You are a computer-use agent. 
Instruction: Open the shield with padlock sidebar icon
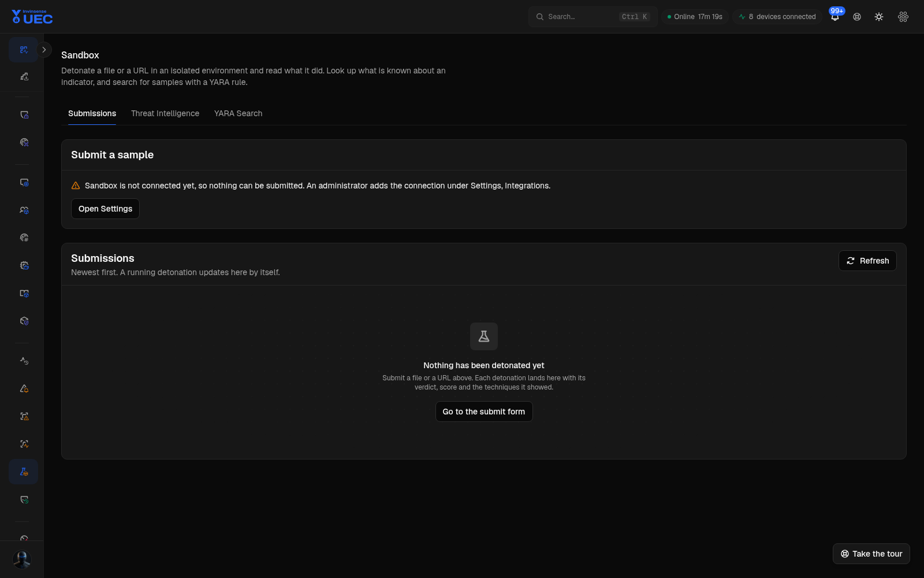[x=24, y=114]
